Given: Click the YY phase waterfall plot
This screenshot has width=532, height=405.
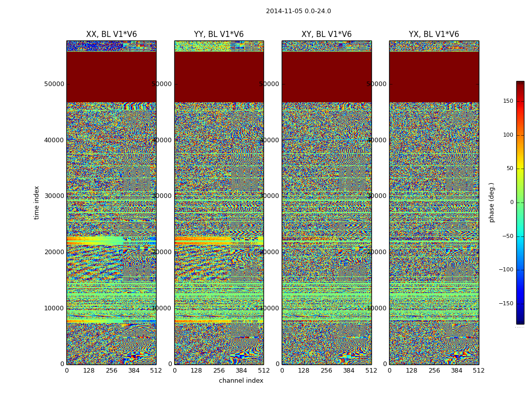Looking at the screenshot, I should click(x=219, y=202).
